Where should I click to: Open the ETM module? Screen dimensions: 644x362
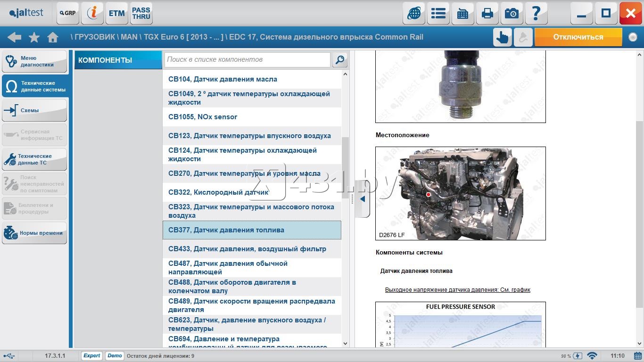(116, 13)
